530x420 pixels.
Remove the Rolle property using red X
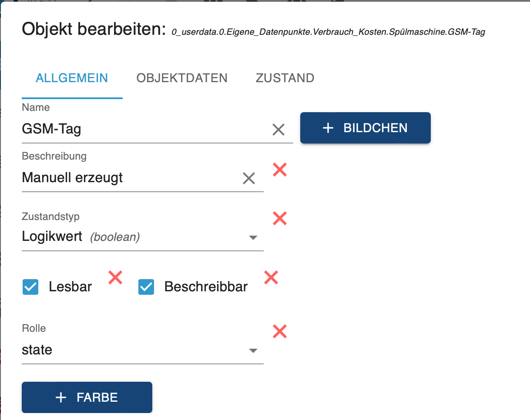click(x=280, y=331)
